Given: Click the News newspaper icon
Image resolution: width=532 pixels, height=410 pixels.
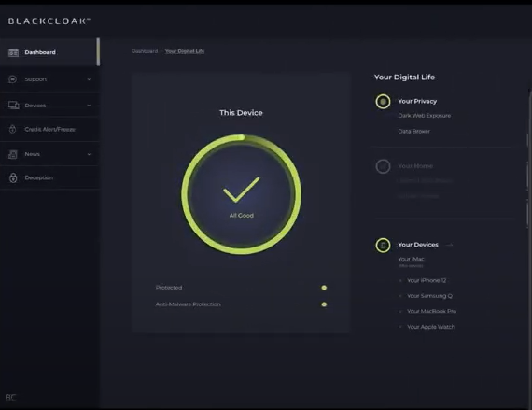Looking at the screenshot, I should click(x=13, y=154).
